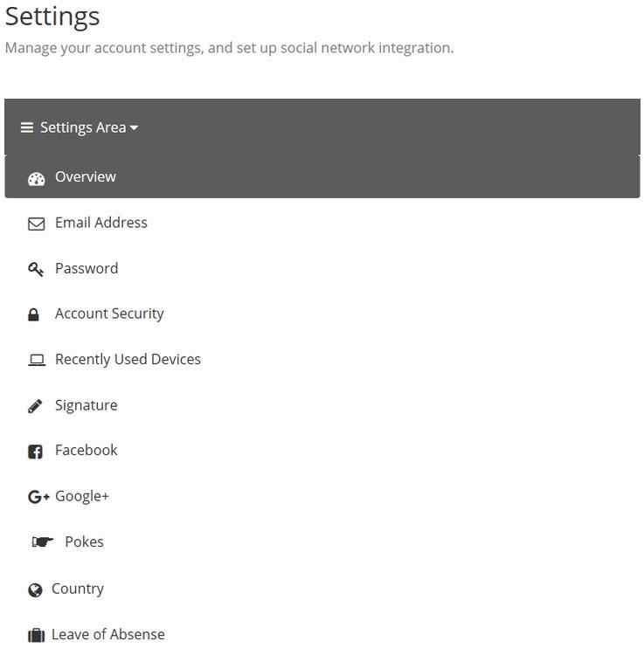Click the Email Address envelope icon
The height and width of the screenshot is (655, 644).
(x=36, y=224)
